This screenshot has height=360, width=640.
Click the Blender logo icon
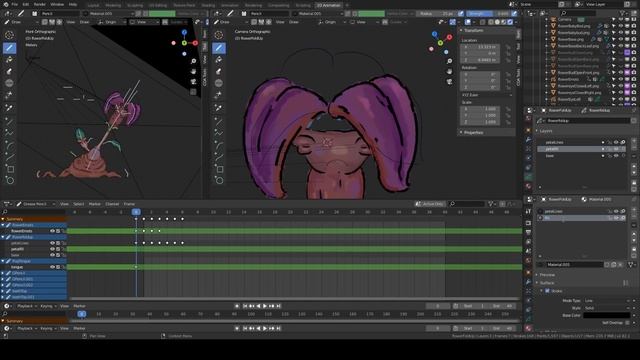pyautogui.click(x=6, y=4)
